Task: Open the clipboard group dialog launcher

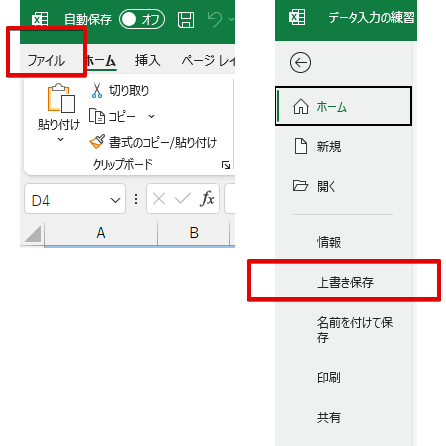Action: (226, 165)
